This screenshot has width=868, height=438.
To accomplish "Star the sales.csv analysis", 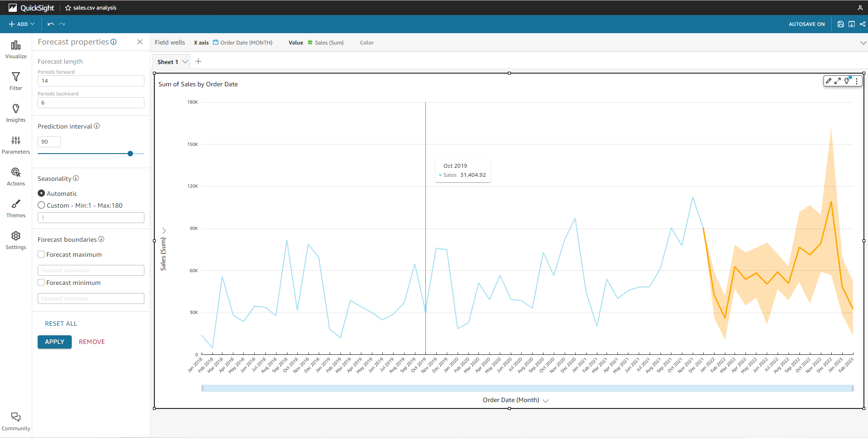I will (x=68, y=8).
